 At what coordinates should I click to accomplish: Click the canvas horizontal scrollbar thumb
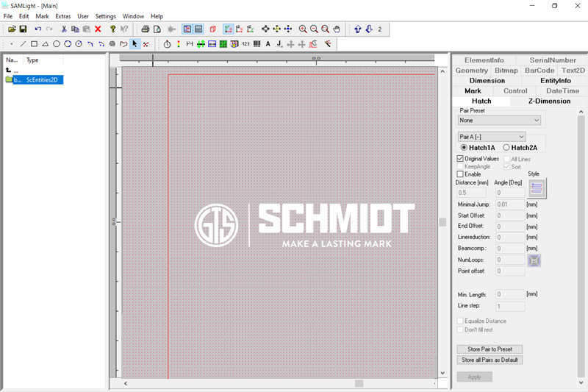coord(359,383)
